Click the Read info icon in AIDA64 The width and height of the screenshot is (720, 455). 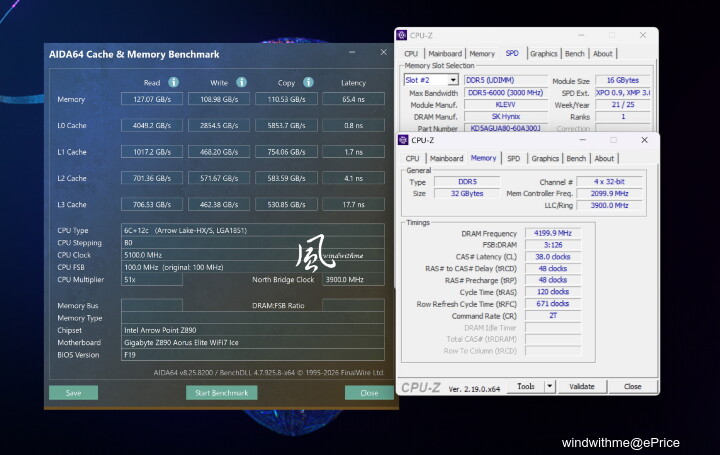[x=173, y=82]
